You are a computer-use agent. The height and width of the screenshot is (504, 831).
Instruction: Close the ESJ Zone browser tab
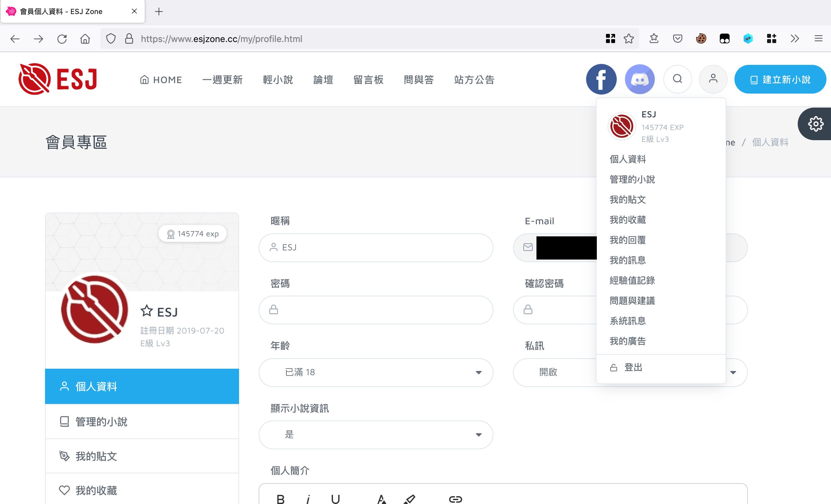tap(134, 11)
